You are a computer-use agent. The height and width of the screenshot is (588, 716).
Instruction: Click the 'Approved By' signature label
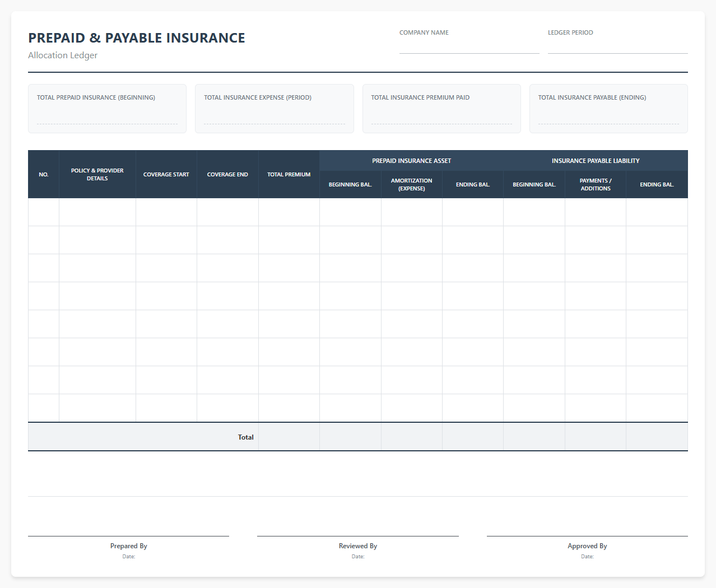click(x=587, y=545)
